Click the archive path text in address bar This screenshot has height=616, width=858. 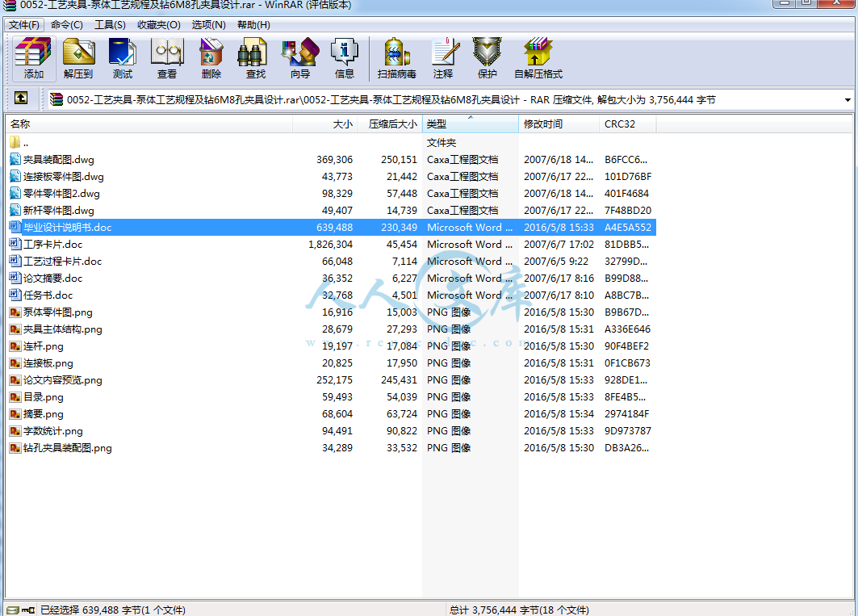point(391,99)
